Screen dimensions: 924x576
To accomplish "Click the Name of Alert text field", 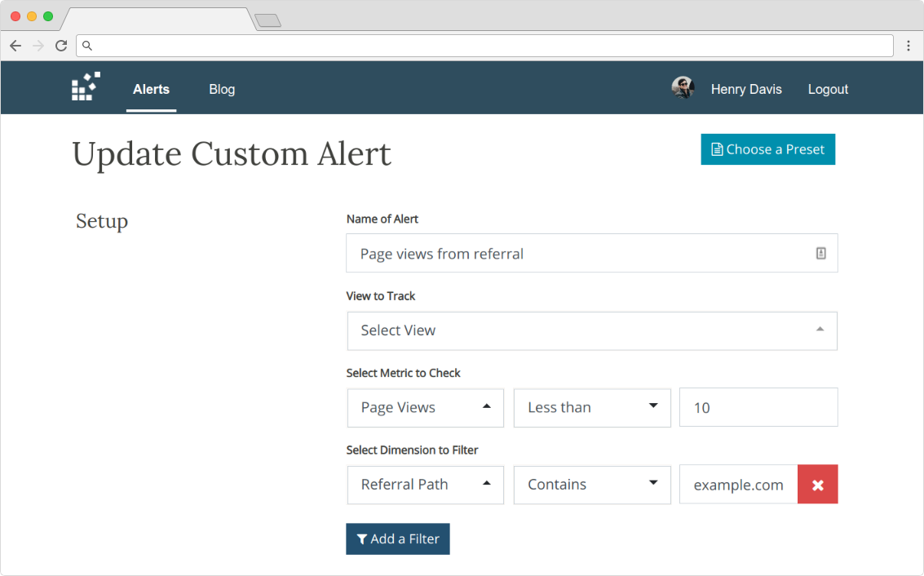I will [591, 254].
